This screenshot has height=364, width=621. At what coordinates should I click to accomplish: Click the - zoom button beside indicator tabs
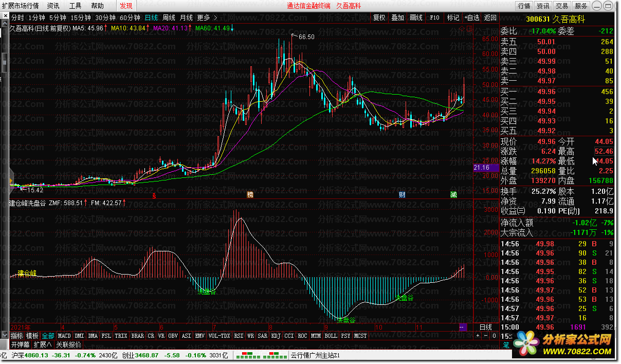485,336
